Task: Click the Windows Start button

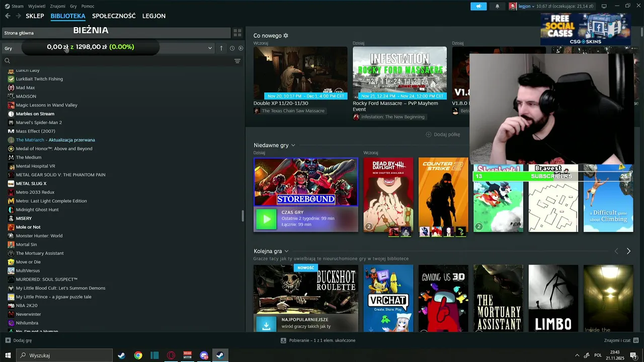Action: [8, 355]
